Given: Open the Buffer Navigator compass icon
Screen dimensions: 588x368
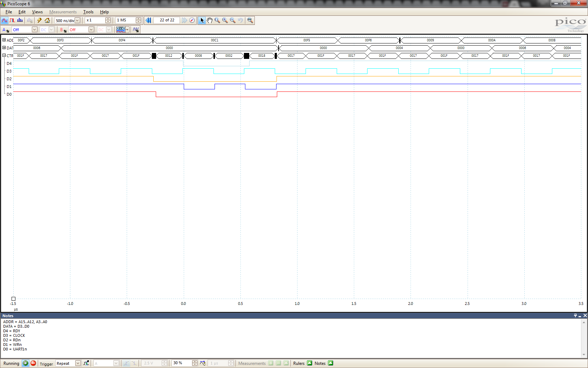Looking at the screenshot, I should 192,20.
